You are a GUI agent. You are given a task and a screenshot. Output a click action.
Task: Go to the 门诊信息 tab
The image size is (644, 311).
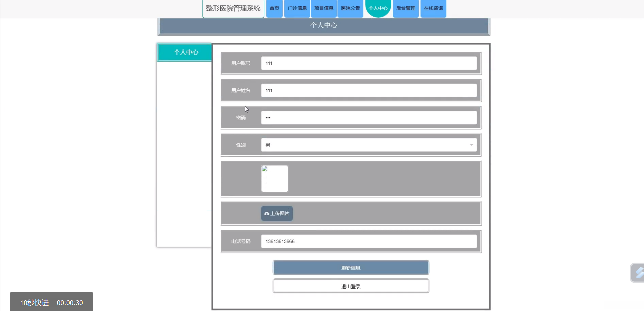(x=297, y=8)
